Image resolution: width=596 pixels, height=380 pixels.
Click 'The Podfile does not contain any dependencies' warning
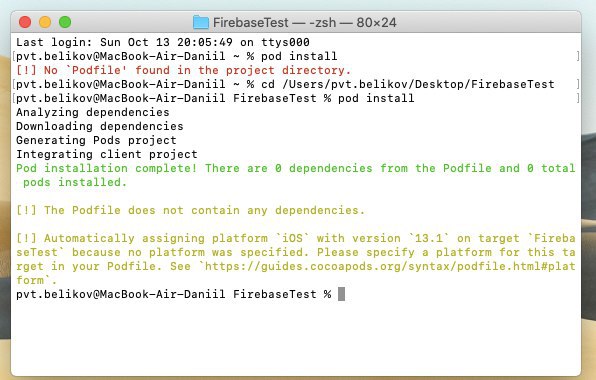click(x=190, y=210)
